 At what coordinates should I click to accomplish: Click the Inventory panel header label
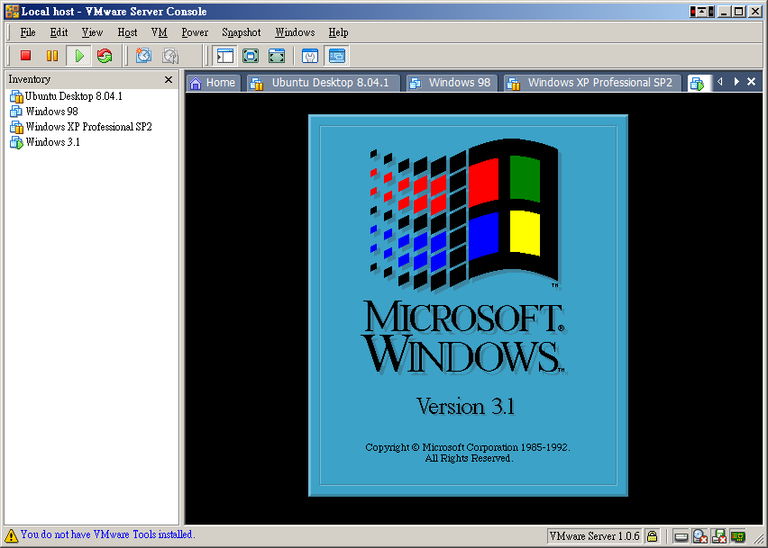(x=29, y=79)
